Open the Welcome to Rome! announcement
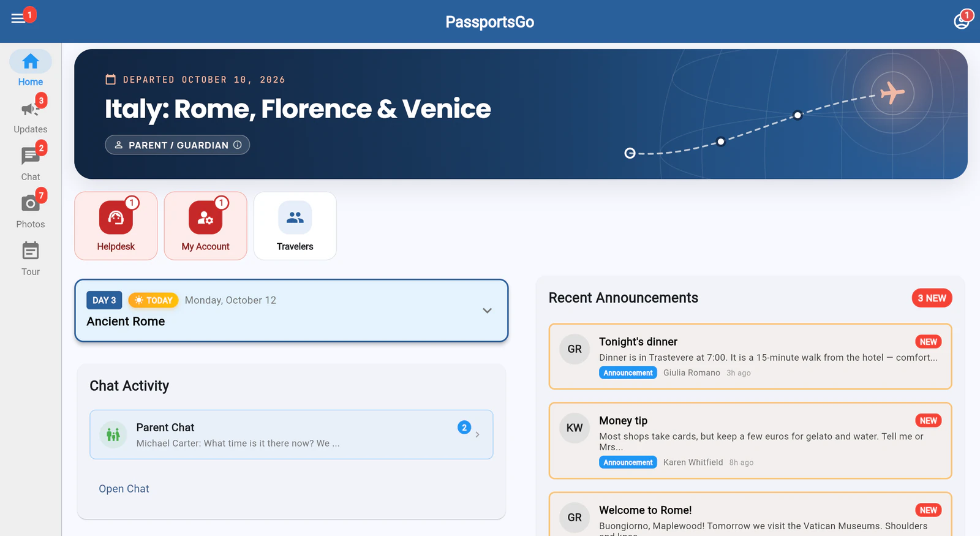980x536 pixels. (x=750, y=515)
